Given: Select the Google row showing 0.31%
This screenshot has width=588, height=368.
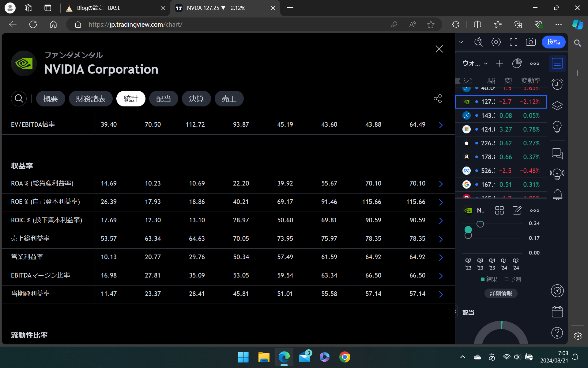Looking at the screenshot, I should click(x=501, y=185).
